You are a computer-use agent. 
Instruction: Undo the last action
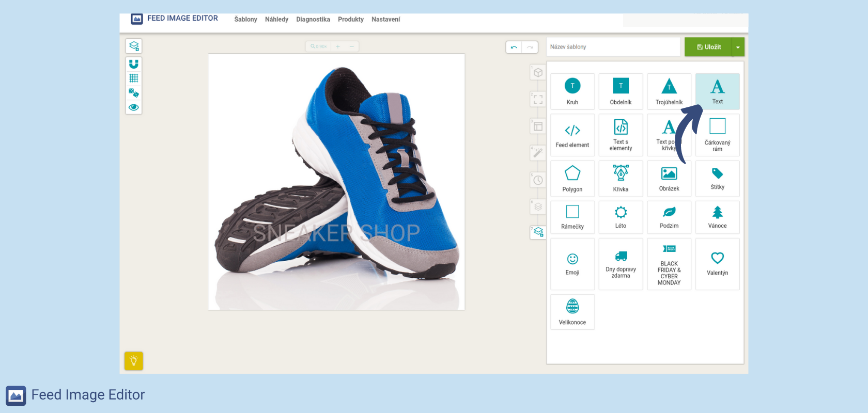pos(514,47)
